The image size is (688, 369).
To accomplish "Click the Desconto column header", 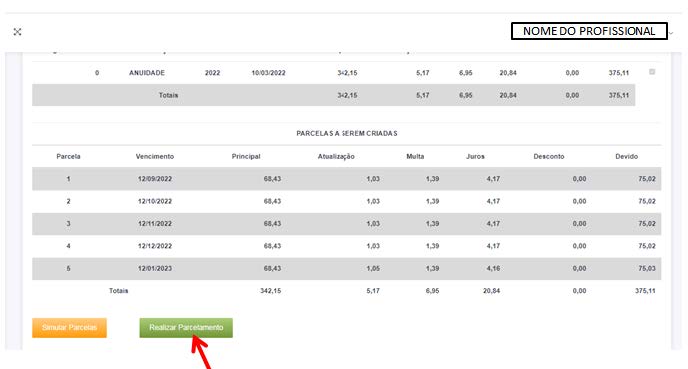I will tap(549, 156).
